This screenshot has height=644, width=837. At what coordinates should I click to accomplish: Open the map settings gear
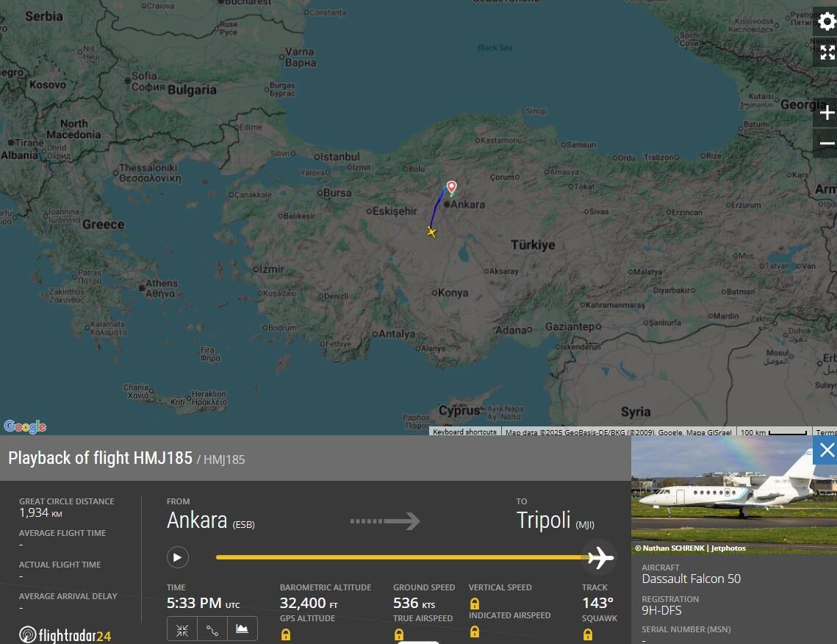827,21
